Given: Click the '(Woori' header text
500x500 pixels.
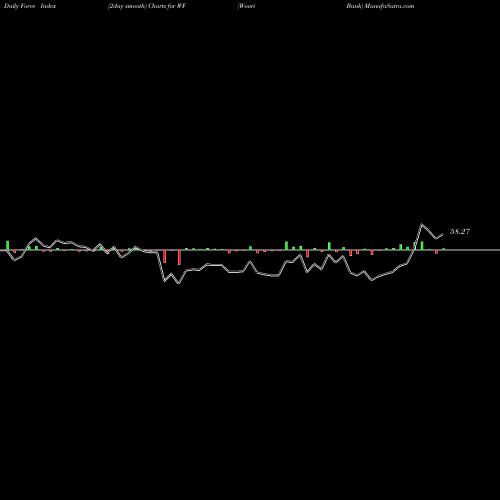Looking at the screenshot, I should click(246, 6).
